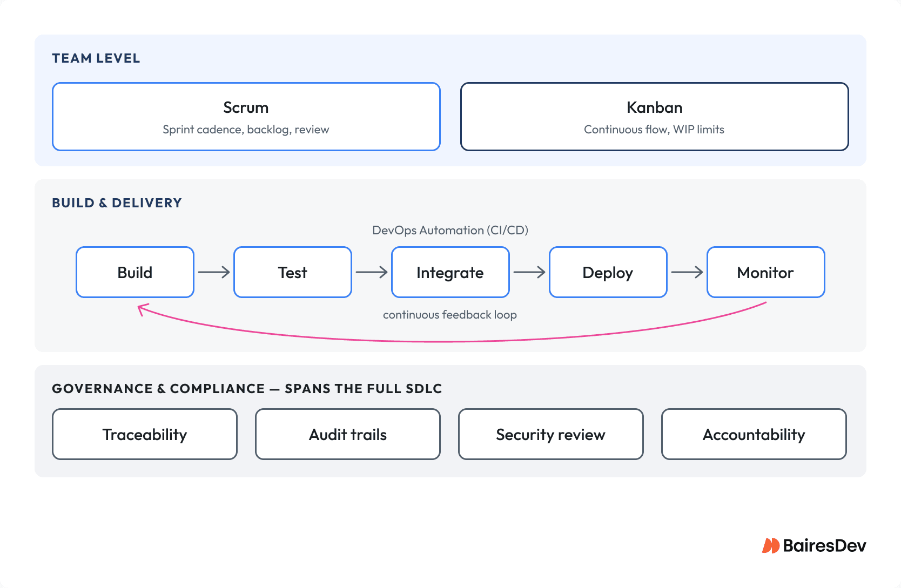Image resolution: width=901 pixels, height=588 pixels.
Task: Click the Scrum box
Action: (246, 117)
